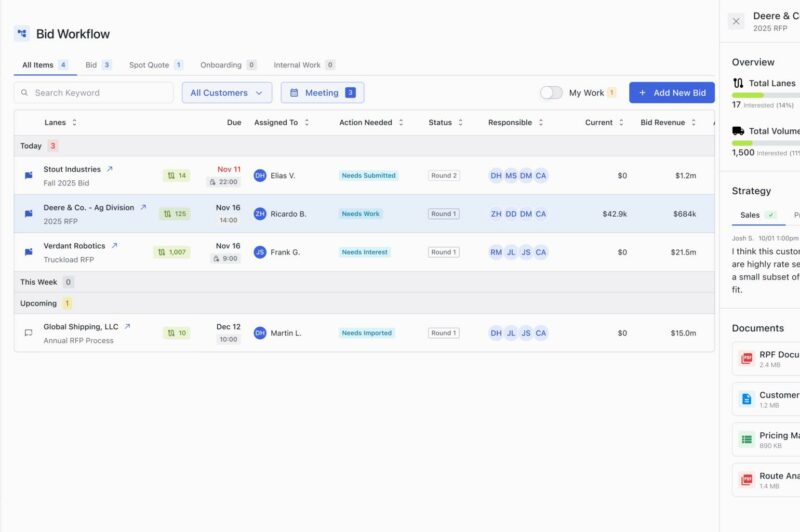Open the Pricing spreadsheet icon
The width and height of the screenshot is (800, 532).
746,439
